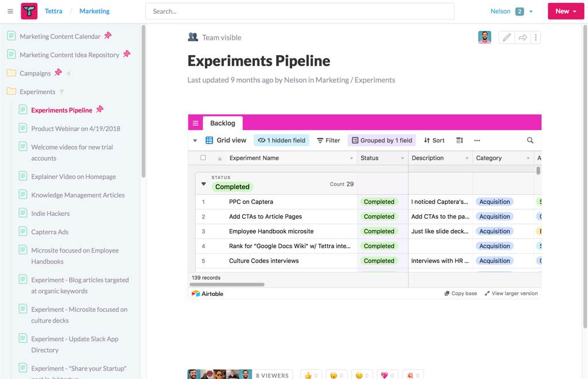Open the Airtable views hamburger menu
The image size is (588, 379).
point(196,123)
